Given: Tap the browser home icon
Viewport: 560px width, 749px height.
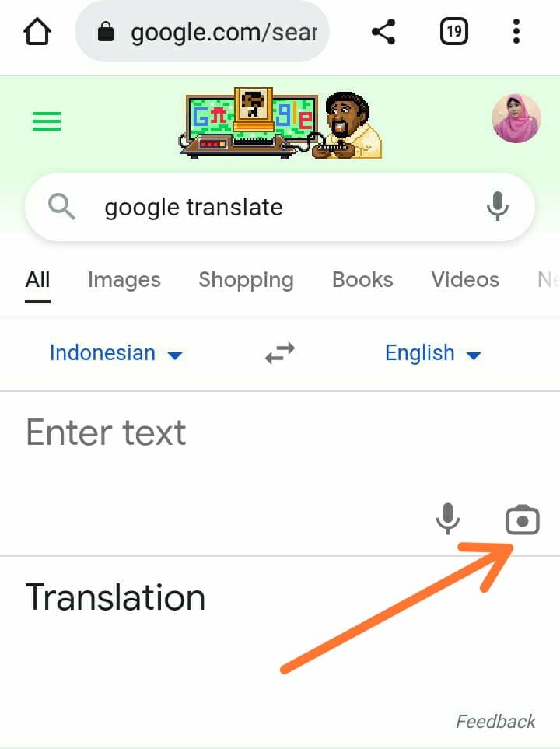Looking at the screenshot, I should click(37, 32).
